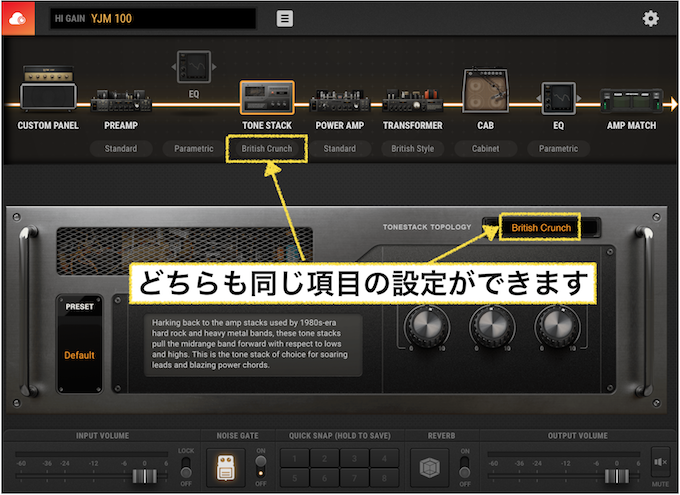Click the Input Volume slider handle
Screen dimensions: 680x495
(144, 476)
